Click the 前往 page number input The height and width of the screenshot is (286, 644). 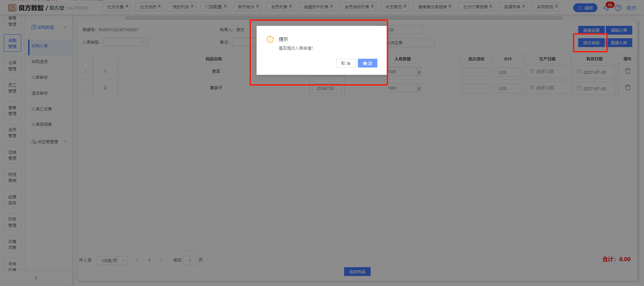click(190, 260)
